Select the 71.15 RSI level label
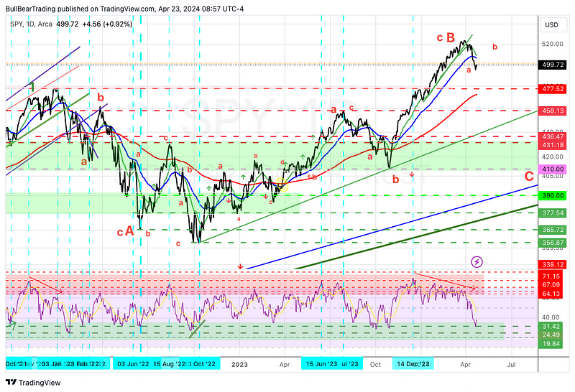575x392 pixels. (x=551, y=276)
